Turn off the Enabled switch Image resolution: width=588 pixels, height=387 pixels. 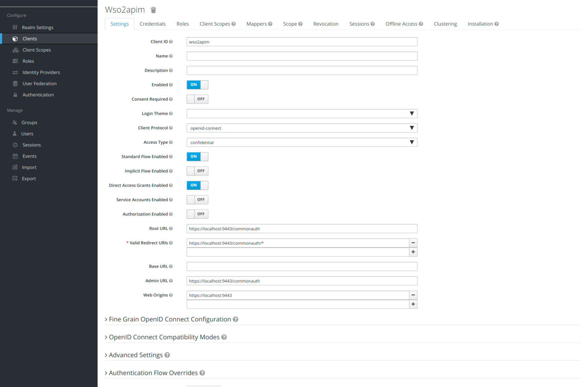pyautogui.click(x=197, y=85)
